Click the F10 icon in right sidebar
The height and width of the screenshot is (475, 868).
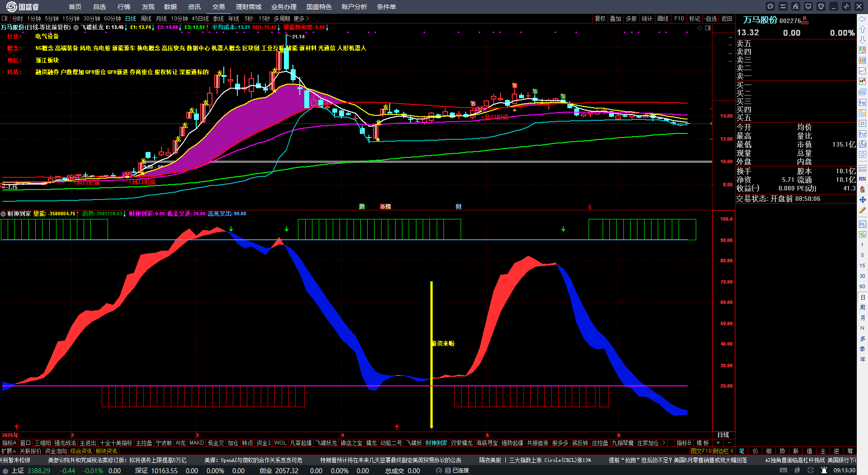pyautogui.click(x=863, y=103)
